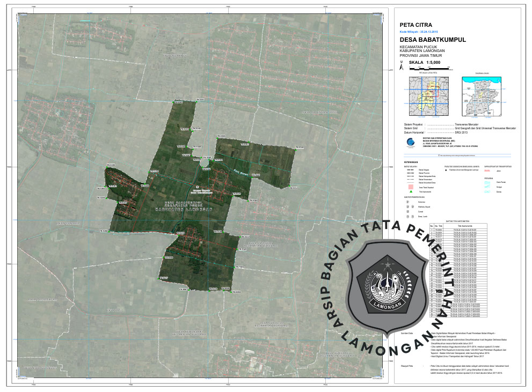Click the north arrow compass icon
This screenshot has height=392, width=532.
pyautogui.click(x=401, y=65)
